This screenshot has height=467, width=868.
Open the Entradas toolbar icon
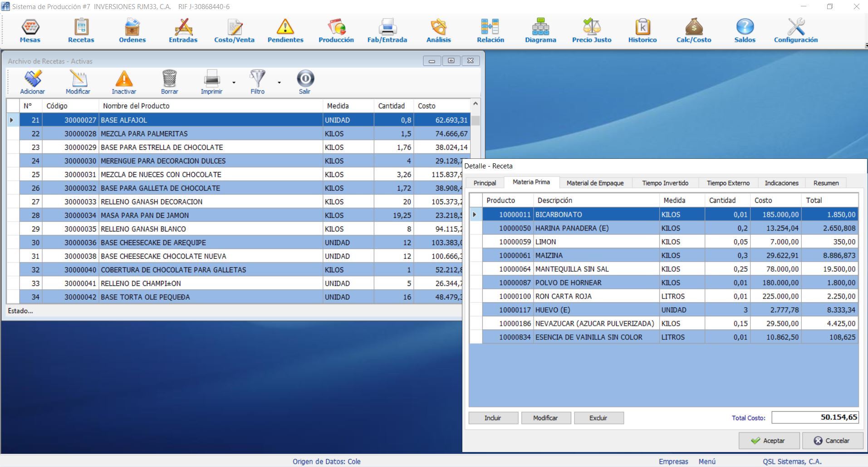pyautogui.click(x=183, y=27)
